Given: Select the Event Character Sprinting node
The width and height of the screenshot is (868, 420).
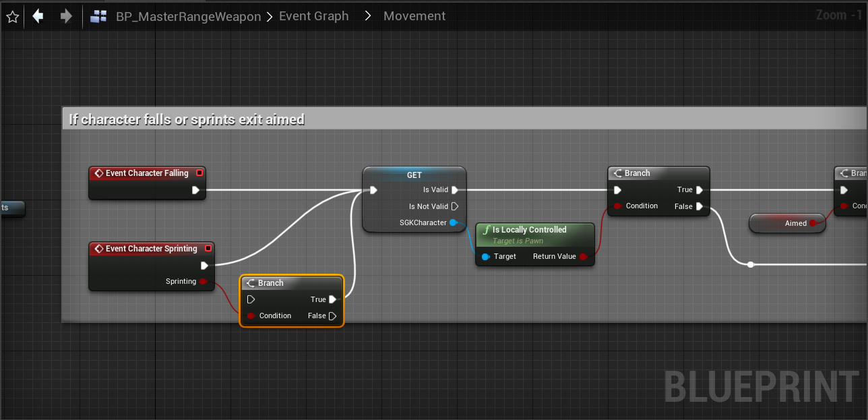Looking at the screenshot, I should click(151, 249).
